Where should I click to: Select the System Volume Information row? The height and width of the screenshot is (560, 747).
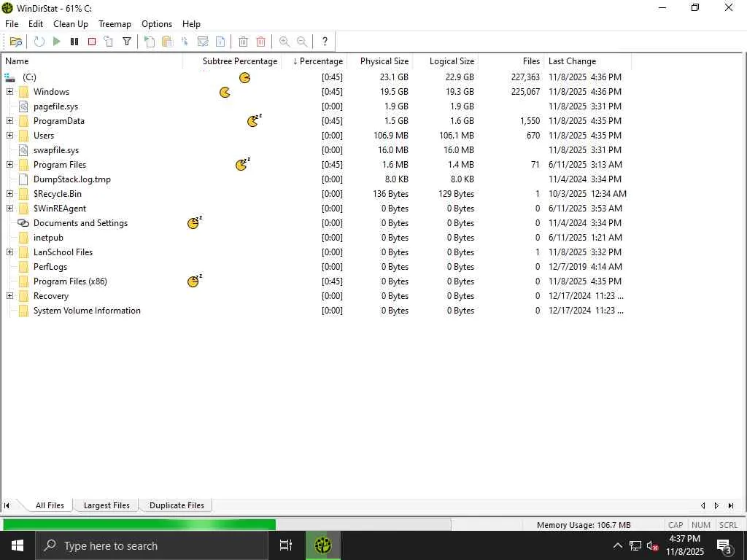[317, 311]
